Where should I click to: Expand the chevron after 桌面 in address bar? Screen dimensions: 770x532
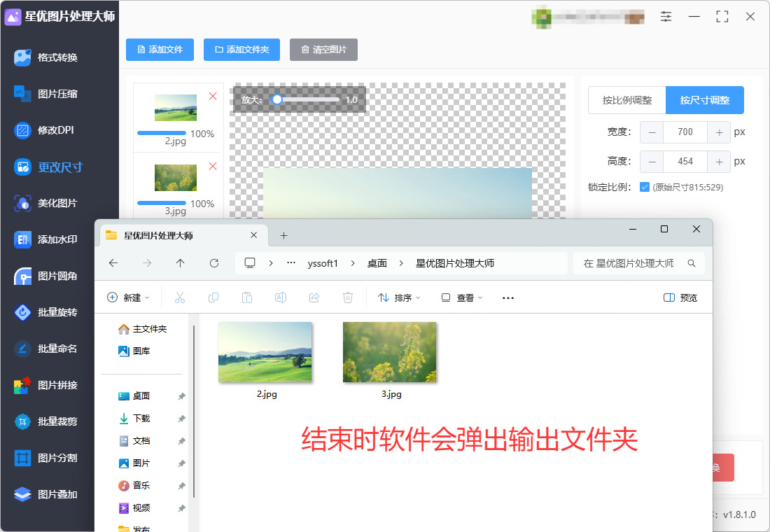(x=400, y=263)
